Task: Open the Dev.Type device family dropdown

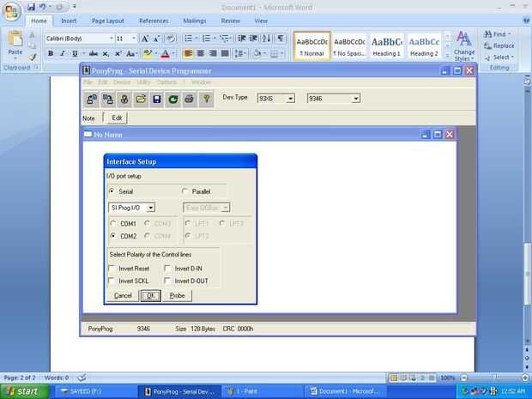Action: pos(290,99)
